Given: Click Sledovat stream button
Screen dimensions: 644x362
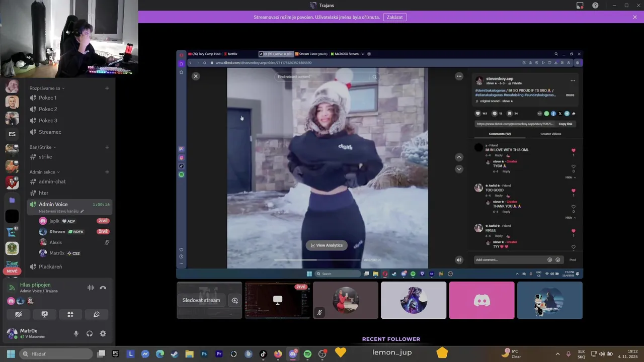Looking at the screenshot, I should tap(201, 300).
